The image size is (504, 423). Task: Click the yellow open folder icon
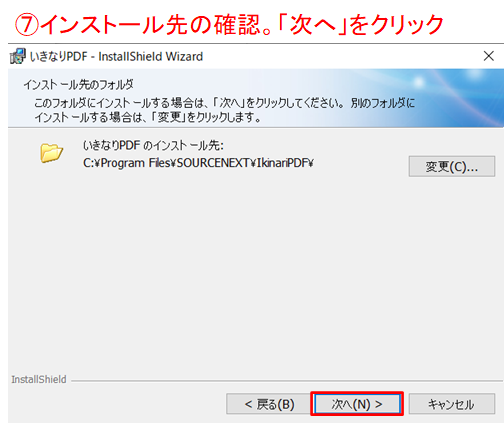click(51, 153)
